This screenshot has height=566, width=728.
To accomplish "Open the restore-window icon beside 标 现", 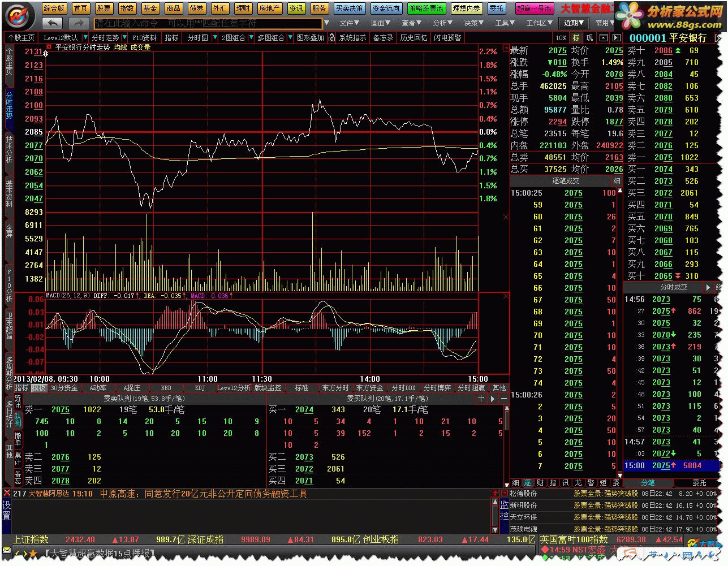I will click(x=604, y=37).
